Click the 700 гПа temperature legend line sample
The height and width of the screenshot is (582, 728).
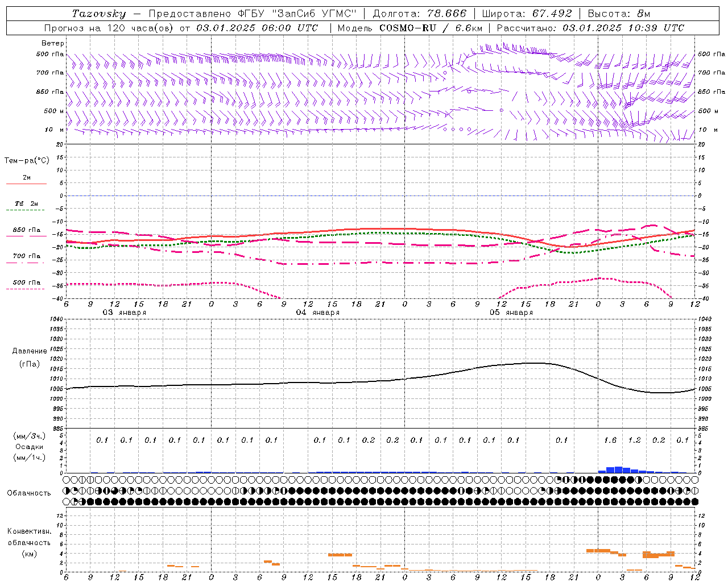click(25, 263)
